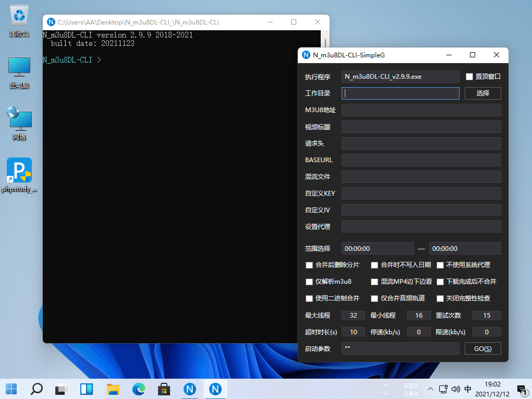The image size is (532, 399).
Task: Focus the 视频标题 input field
Action: [421, 127]
